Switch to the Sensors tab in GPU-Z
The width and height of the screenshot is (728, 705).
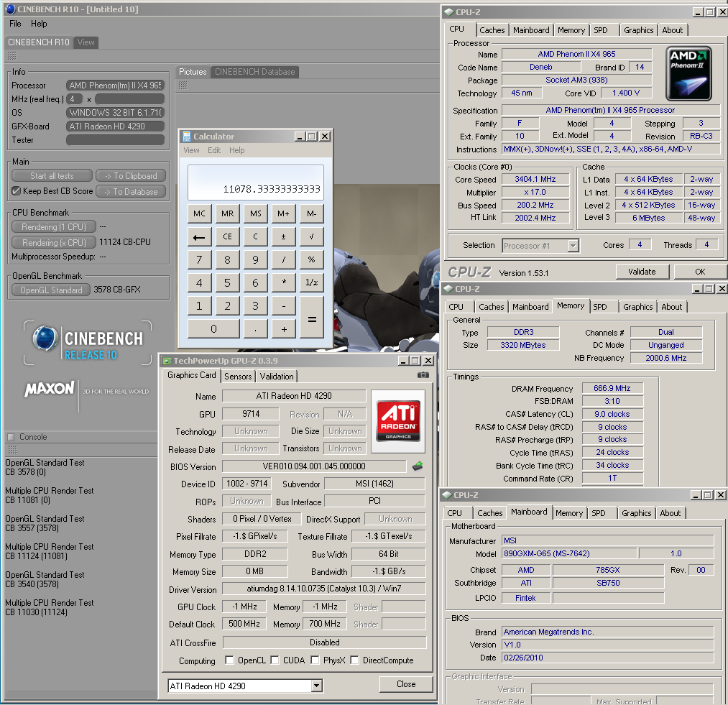[238, 376]
